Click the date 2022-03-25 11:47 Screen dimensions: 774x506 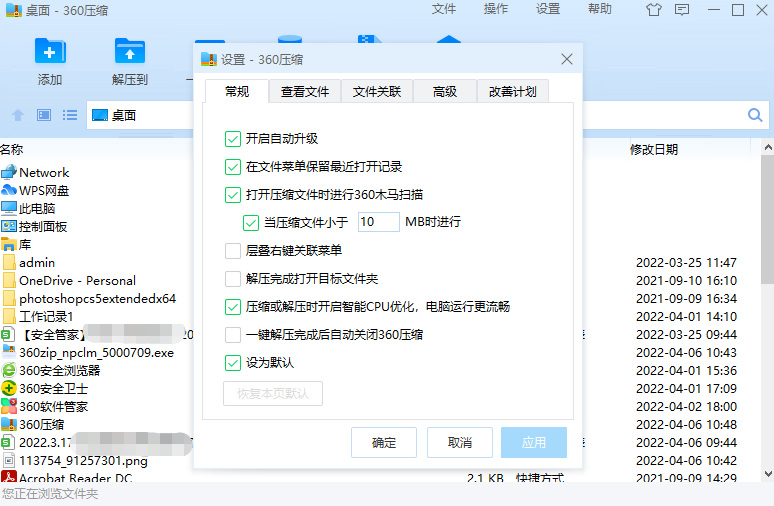click(686, 263)
